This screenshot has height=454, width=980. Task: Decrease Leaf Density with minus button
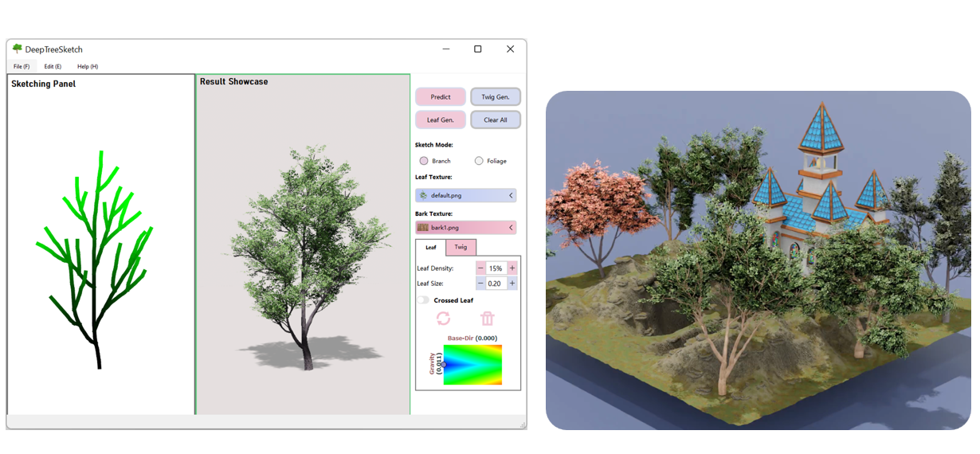(x=480, y=268)
